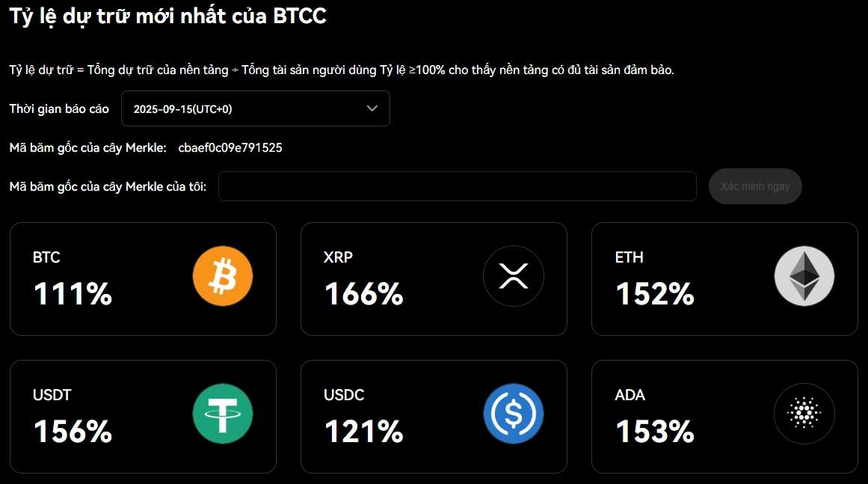Open the report time dropdown
The height and width of the screenshot is (484, 868).
[254, 108]
